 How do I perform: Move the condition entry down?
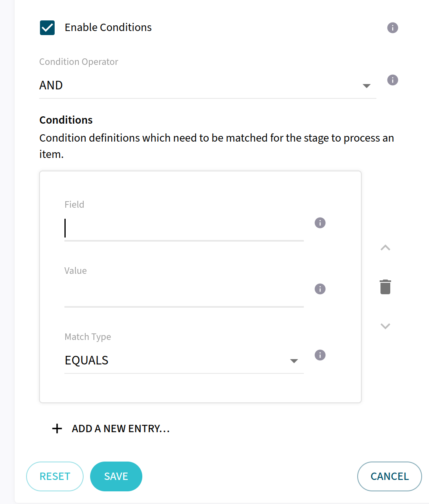coord(385,326)
